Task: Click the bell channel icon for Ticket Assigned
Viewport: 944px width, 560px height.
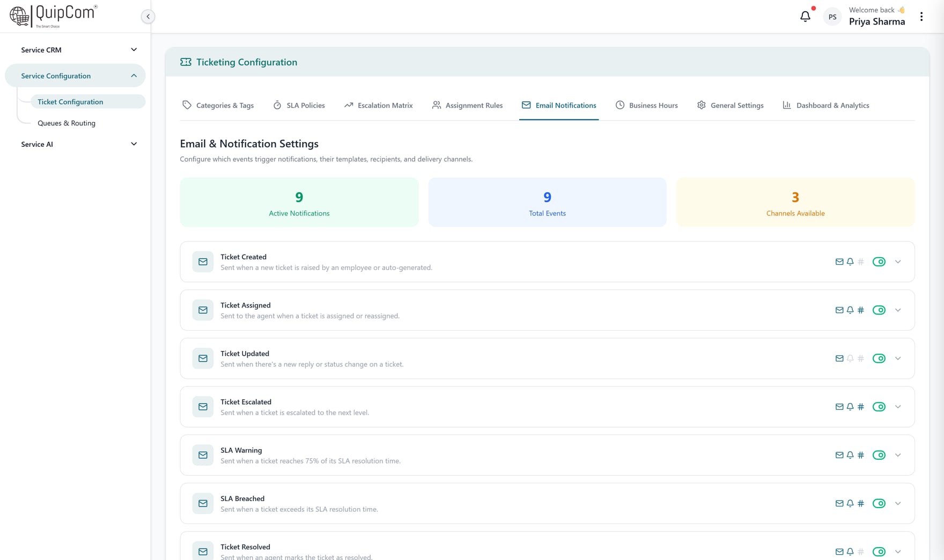Action: [x=850, y=310]
